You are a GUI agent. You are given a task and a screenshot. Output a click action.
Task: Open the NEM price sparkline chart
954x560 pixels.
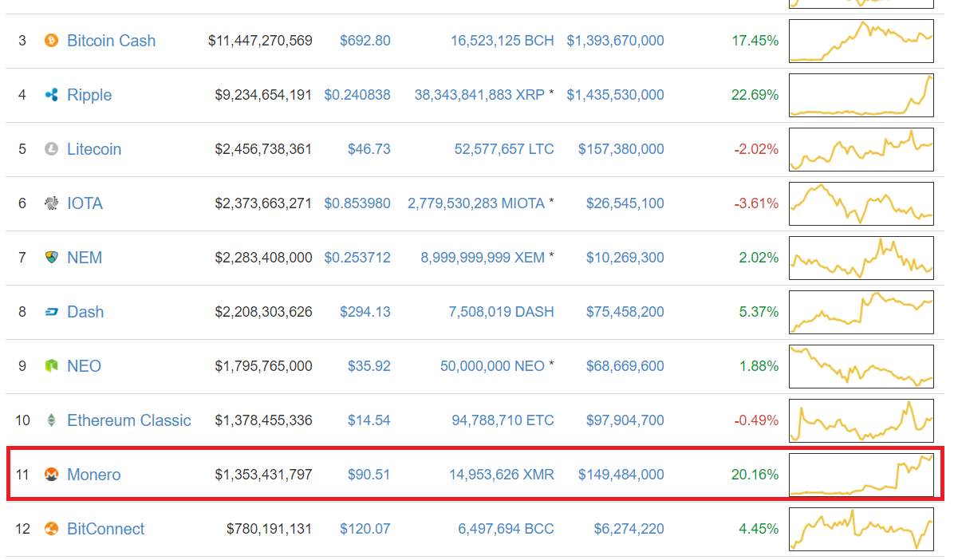point(861,258)
